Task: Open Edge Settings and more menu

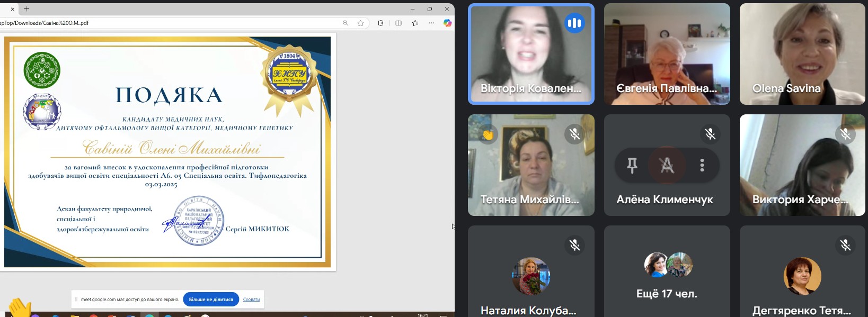Action: click(x=431, y=23)
